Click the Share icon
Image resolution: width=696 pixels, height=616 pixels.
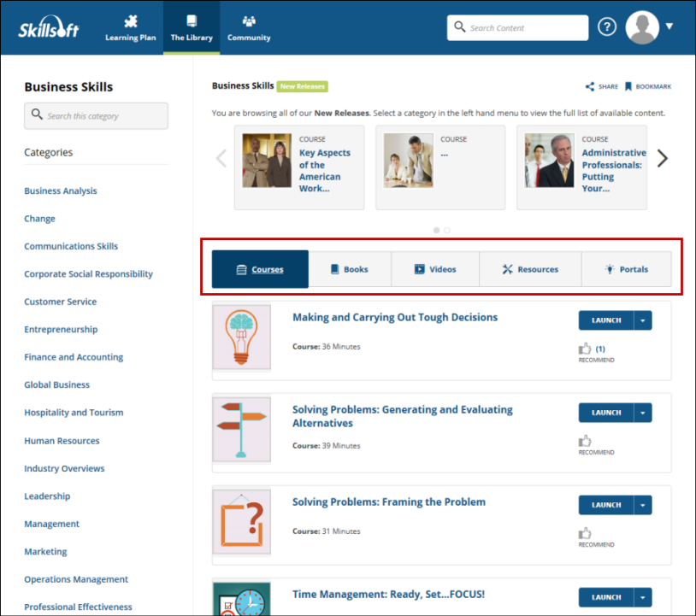coord(590,86)
